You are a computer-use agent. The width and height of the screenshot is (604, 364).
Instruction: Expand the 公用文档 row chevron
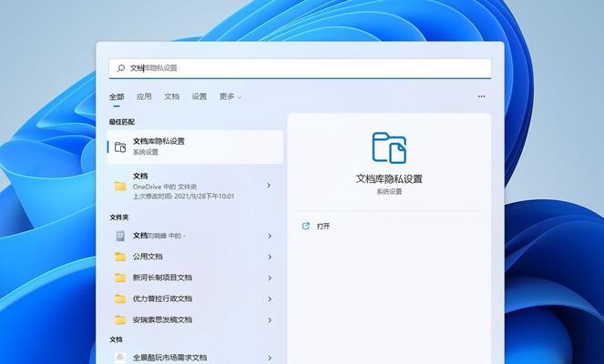[x=270, y=257]
